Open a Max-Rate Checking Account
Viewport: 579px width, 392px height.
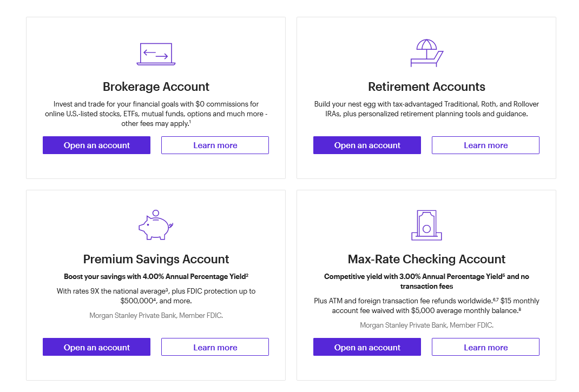[367, 347]
